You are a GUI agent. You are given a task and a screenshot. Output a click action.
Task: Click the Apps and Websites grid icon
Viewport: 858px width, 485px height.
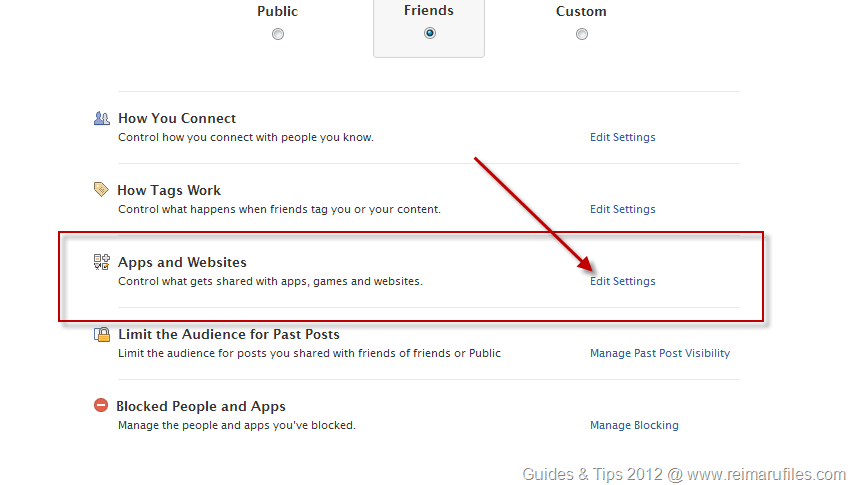tap(101, 262)
